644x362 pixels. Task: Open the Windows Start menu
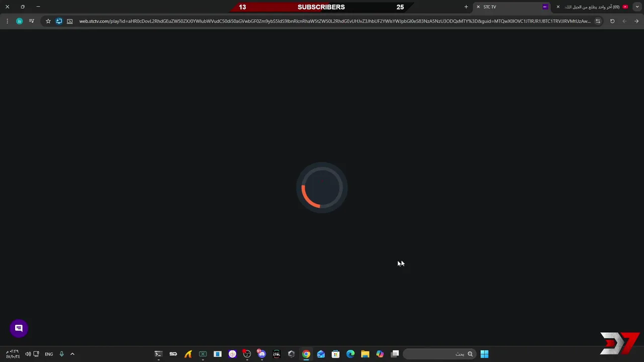[485, 354]
